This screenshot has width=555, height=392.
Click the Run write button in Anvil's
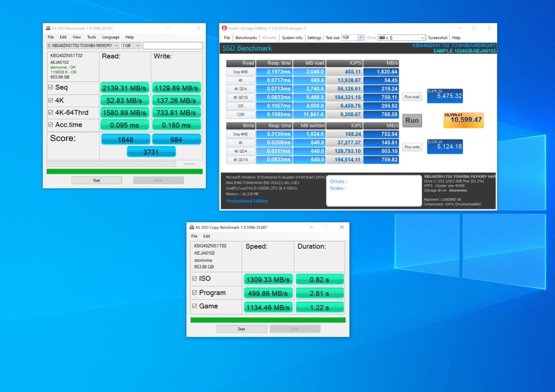point(412,147)
